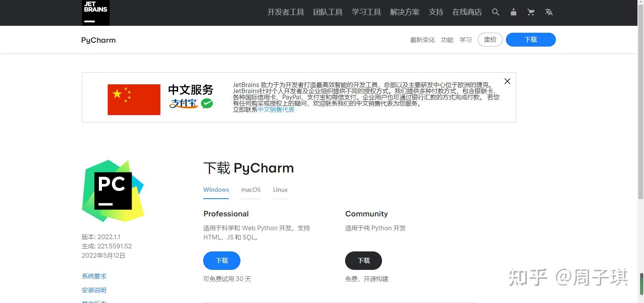The width and height of the screenshot is (644, 303).
Task: Open the 学习工具 menu
Action: point(366,12)
